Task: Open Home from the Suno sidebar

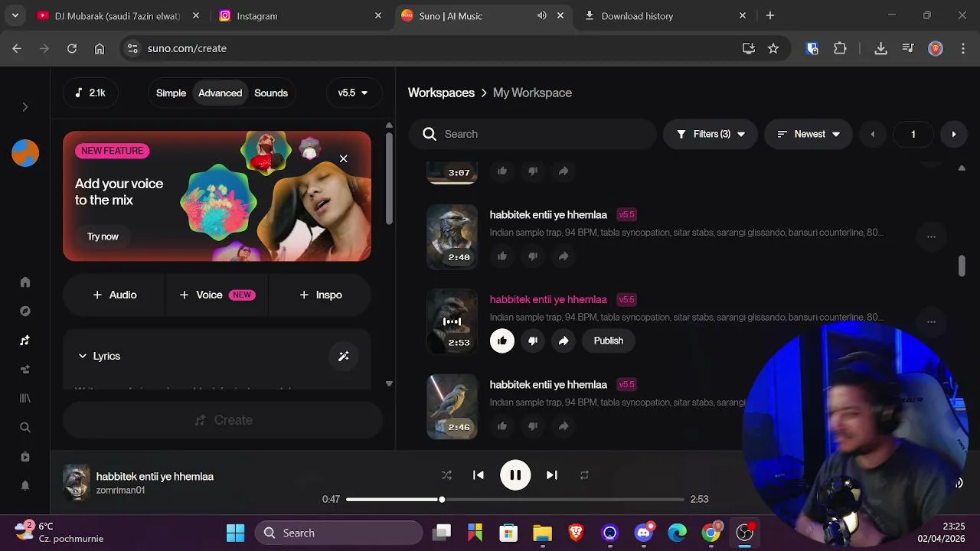Action: tap(24, 282)
